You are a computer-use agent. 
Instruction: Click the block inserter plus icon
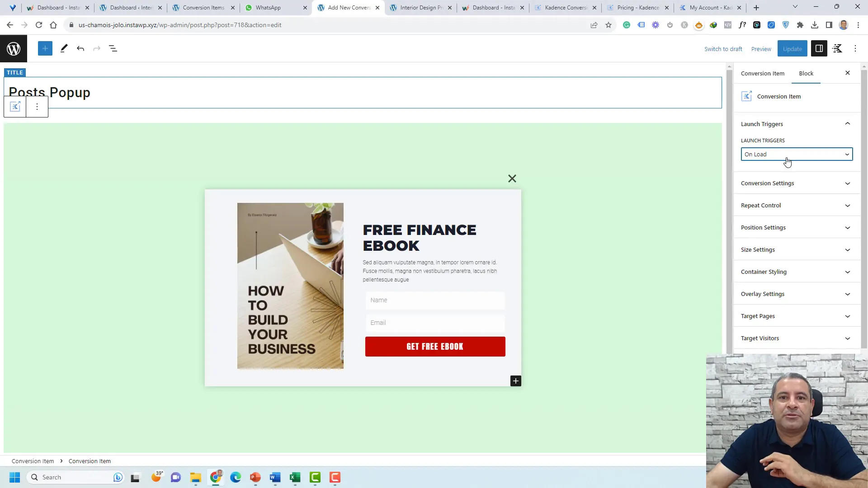pyautogui.click(x=45, y=48)
